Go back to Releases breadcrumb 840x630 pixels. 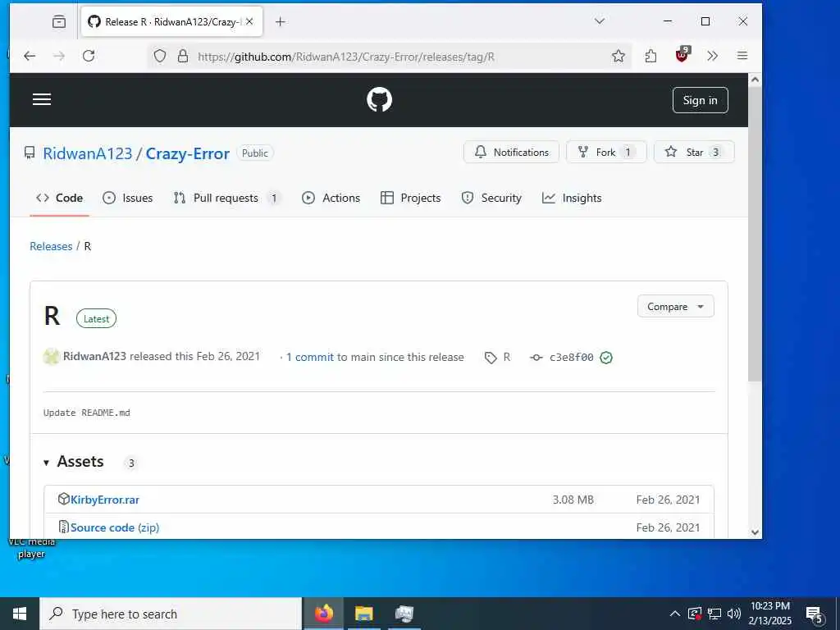pos(51,246)
